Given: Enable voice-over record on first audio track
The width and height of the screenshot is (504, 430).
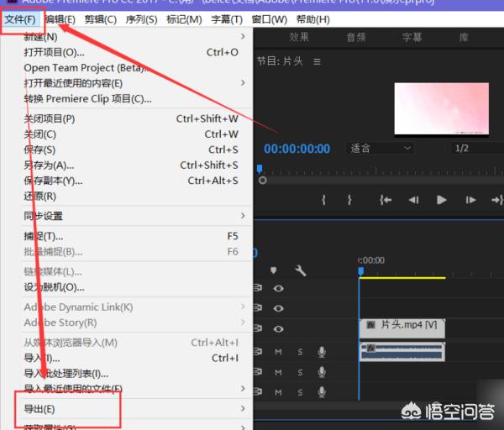Looking at the screenshot, I should 322,352.
